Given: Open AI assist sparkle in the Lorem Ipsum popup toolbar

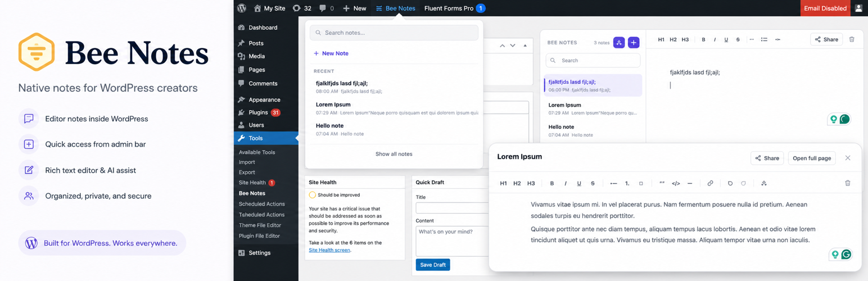Looking at the screenshot, I should (x=763, y=183).
